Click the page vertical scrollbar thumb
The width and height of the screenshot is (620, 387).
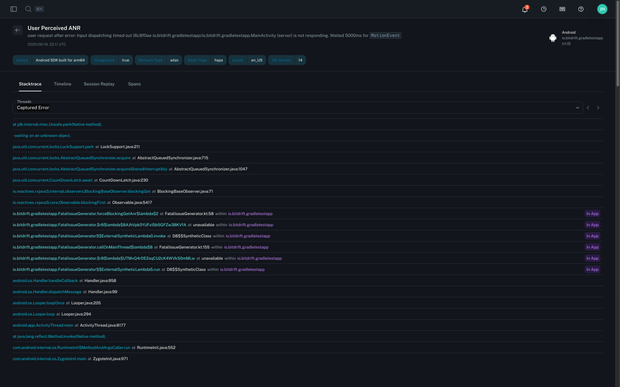tap(617, 43)
